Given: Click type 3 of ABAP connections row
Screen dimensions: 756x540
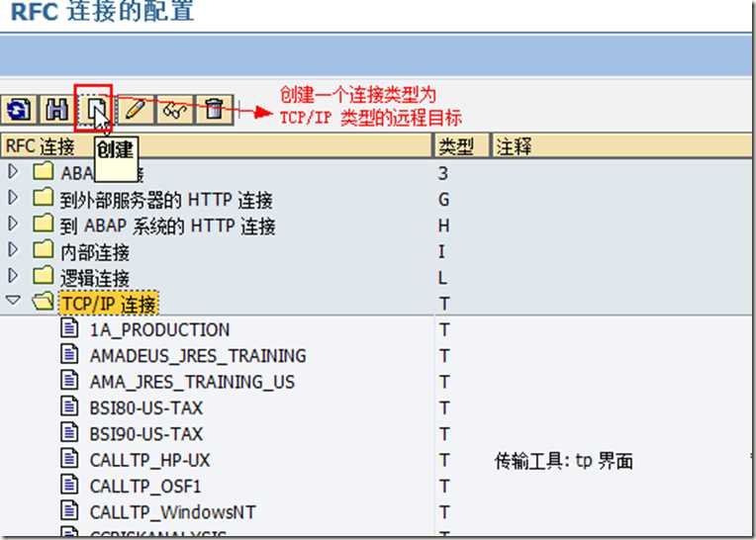Looking at the screenshot, I should point(443,173).
